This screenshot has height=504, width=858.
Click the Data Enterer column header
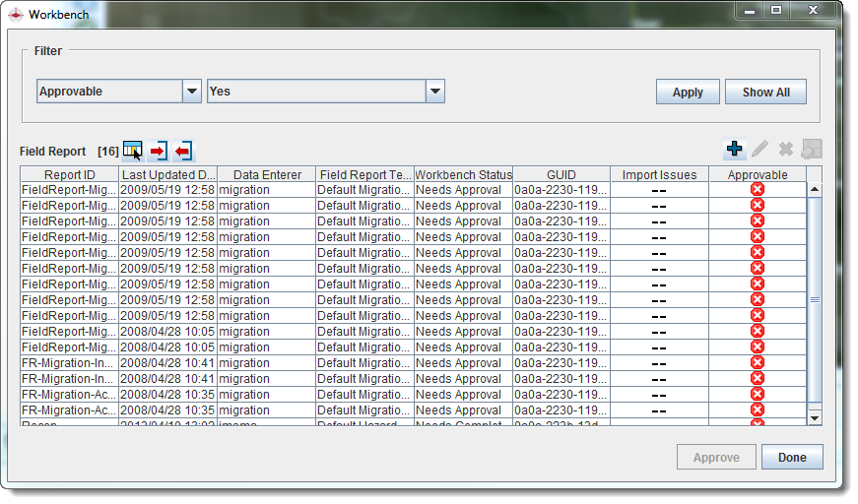pyautogui.click(x=267, y=175)
